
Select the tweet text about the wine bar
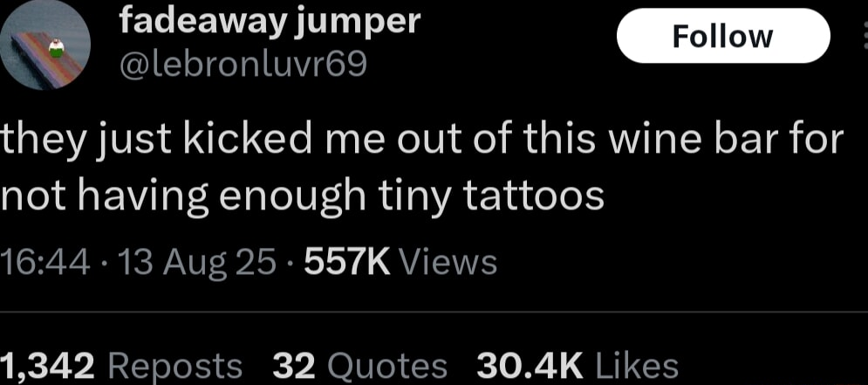[420, 167]
